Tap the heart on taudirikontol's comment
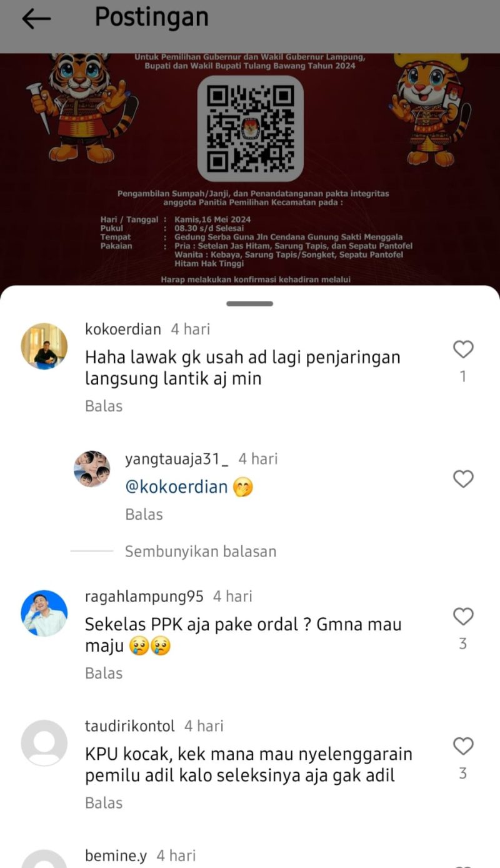Screen dimensions: 500x868 coord(463,746)
